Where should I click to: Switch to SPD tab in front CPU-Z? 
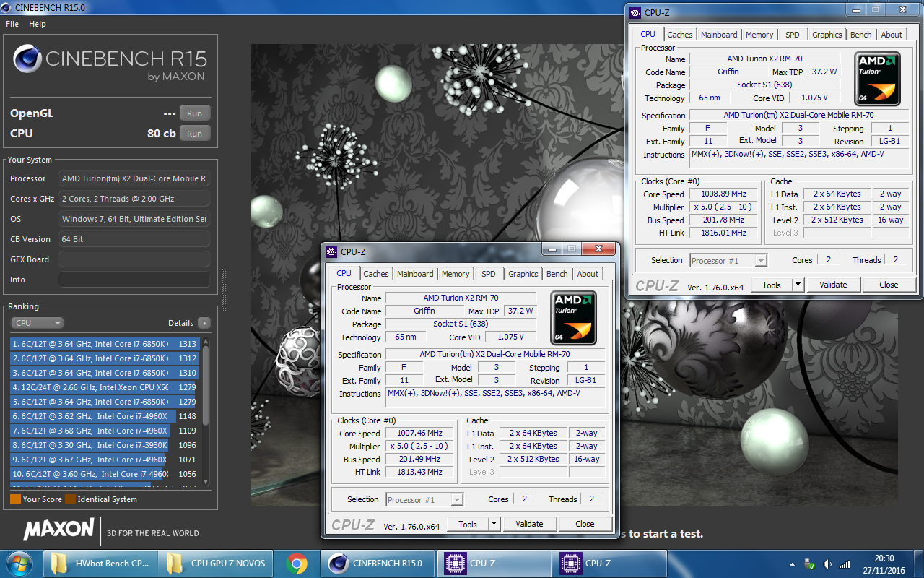pos(489,274)
